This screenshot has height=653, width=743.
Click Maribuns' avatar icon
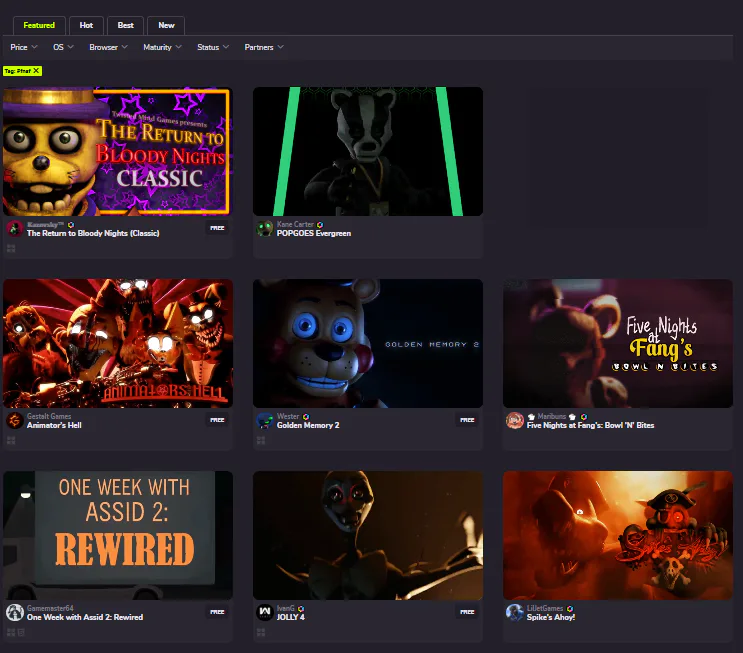point(515,421)
